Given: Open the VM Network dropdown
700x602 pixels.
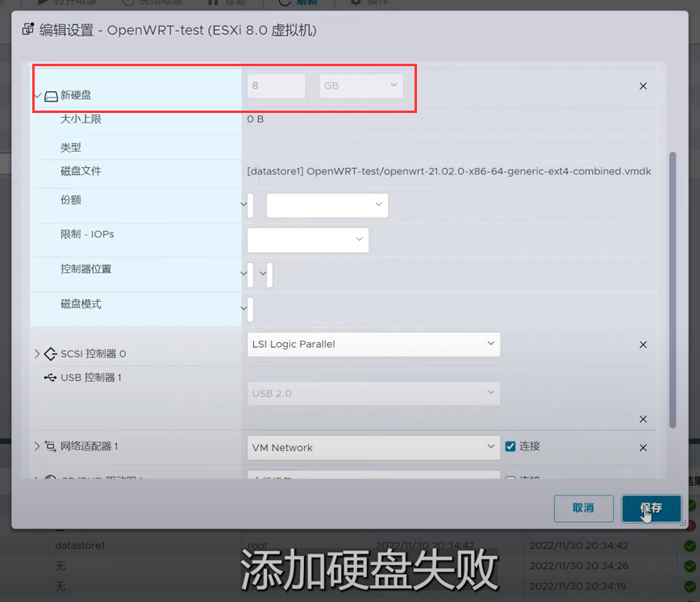Looking at the screenshot, I should tap(373, 448).
